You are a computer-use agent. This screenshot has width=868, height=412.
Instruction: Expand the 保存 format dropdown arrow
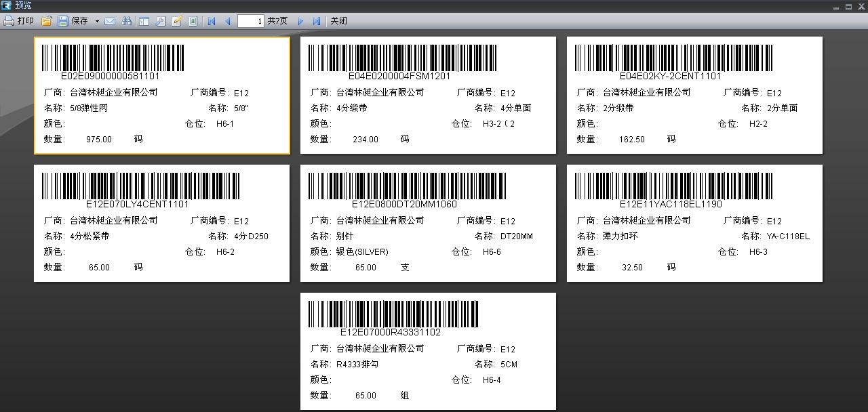click(x=97, y=21)
